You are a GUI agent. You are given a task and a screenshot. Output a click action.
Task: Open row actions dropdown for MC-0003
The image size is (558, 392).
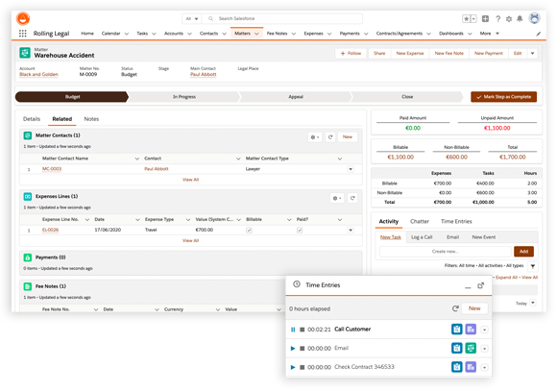pos(351,169)
